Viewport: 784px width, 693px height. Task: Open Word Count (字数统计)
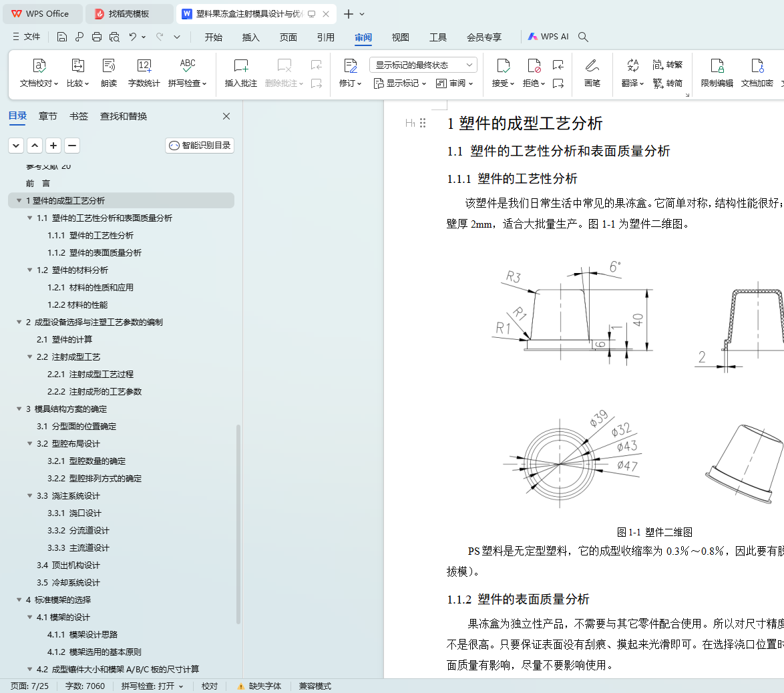point(144,73)
